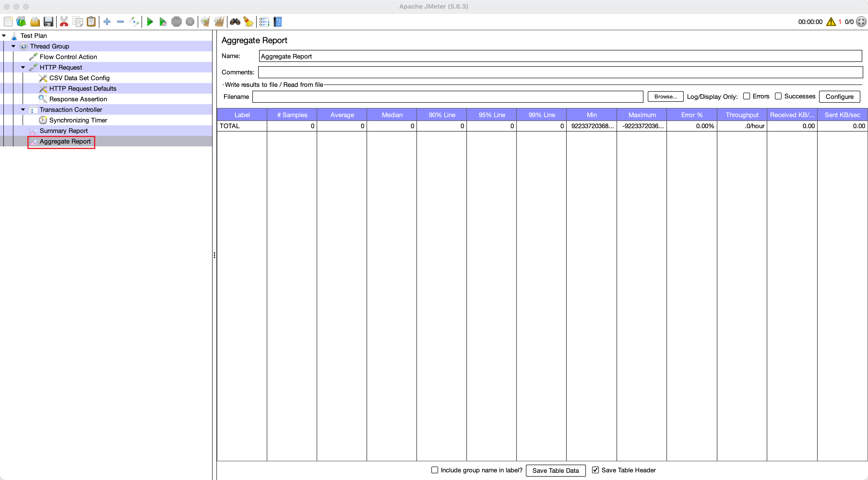The height and width of the screenshot is (480, 868).
Task: Open the Templates icon in the toolbar
Action: [x=21, y=22]
